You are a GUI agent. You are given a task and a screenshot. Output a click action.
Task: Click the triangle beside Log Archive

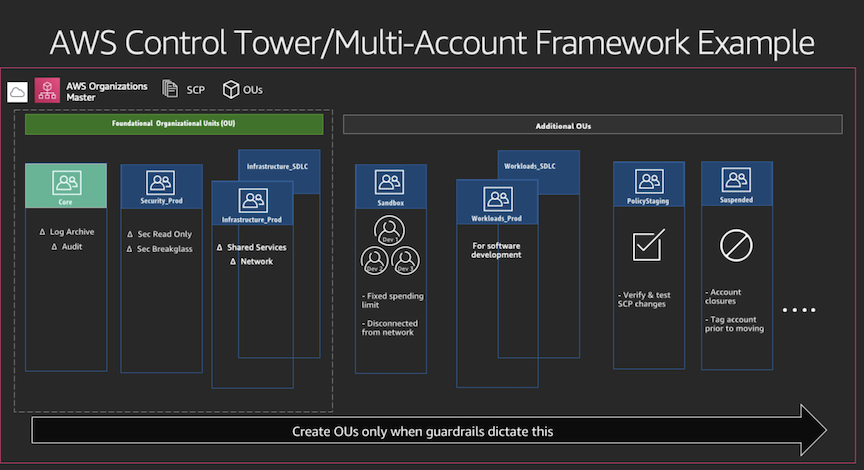coord(42,232)
